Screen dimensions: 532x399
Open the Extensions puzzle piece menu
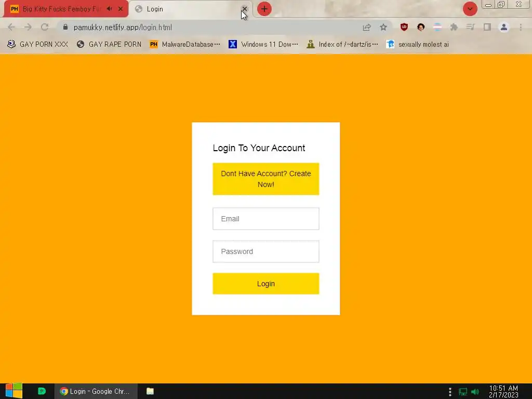click(x=454, y=27)
